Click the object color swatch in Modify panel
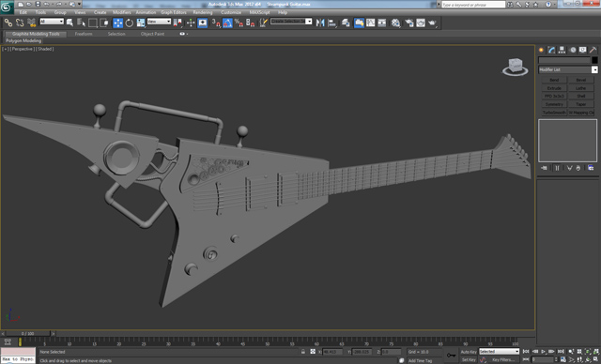 coord(594,60)
